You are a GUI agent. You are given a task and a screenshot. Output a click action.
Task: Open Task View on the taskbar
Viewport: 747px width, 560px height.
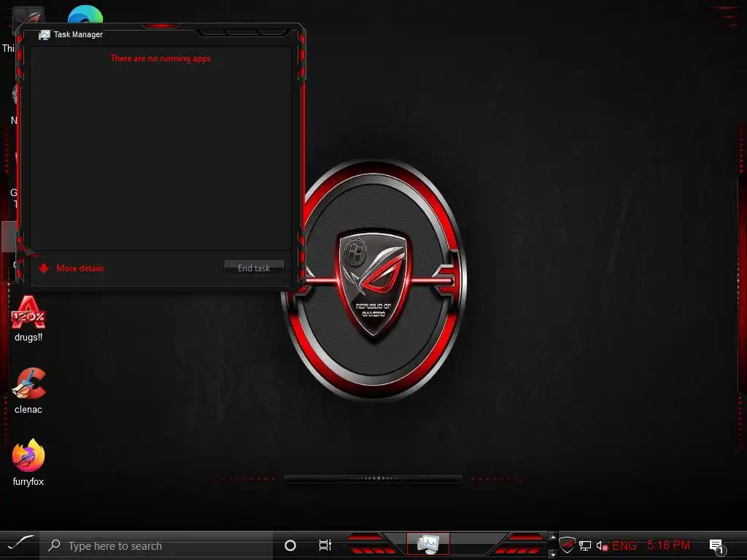325,545
